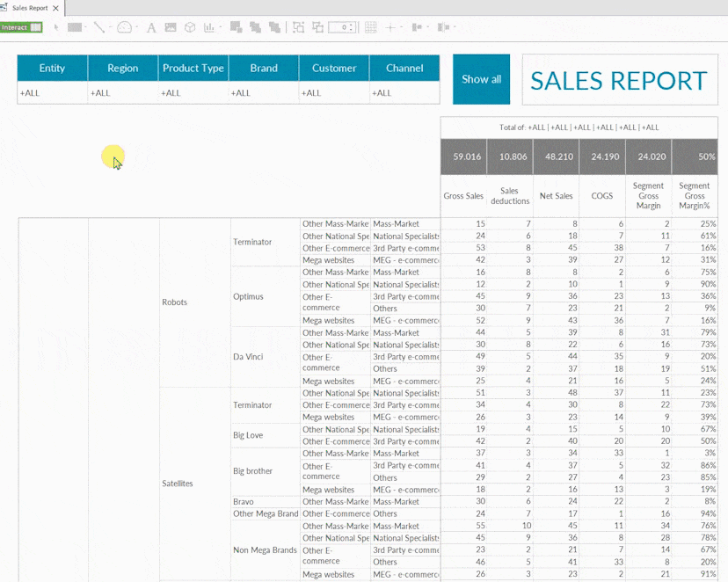The image size is (728, 582).
Task: Select the Robots row in table
Action: 175,302
